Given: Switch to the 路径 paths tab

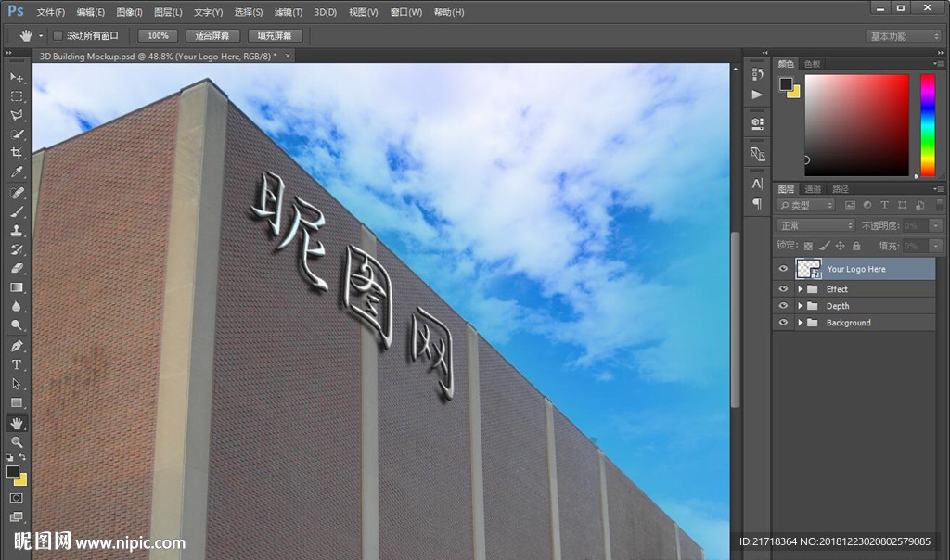Looking at the screenshot, I should point(841,189).
